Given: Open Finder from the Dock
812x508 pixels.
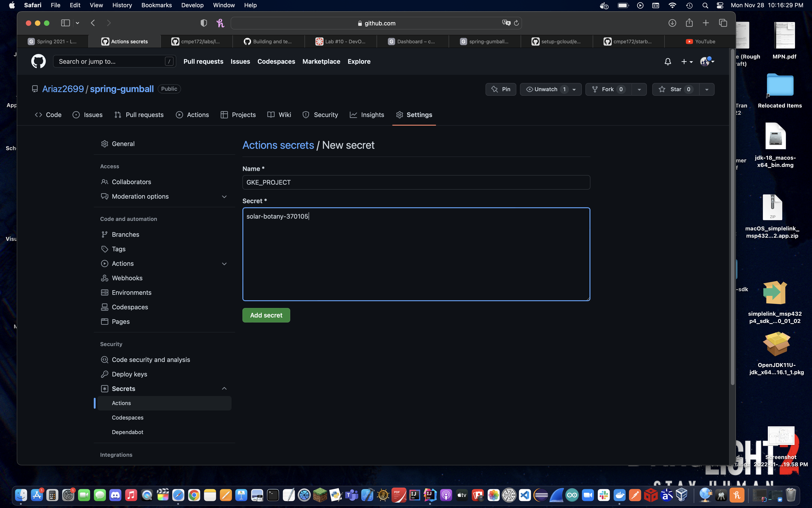Looking at the screenshot, I should (21, 495).
